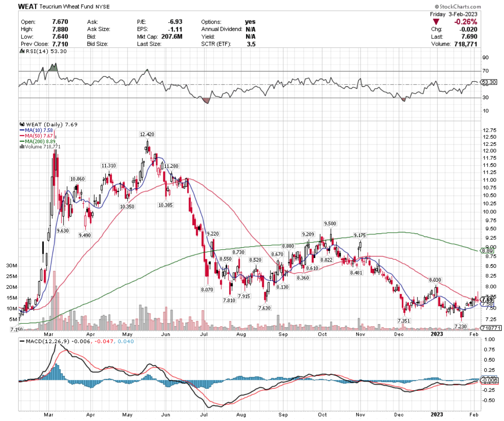This screenshot has height=421, width=504.
Task: Click the WEAT ticker symbol title
Action: 28,6
